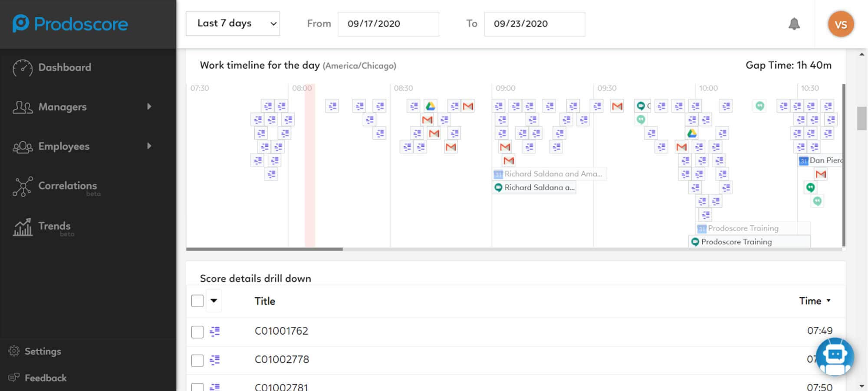
Task: Open the Last 7 days dropdown
Action: 233,23
